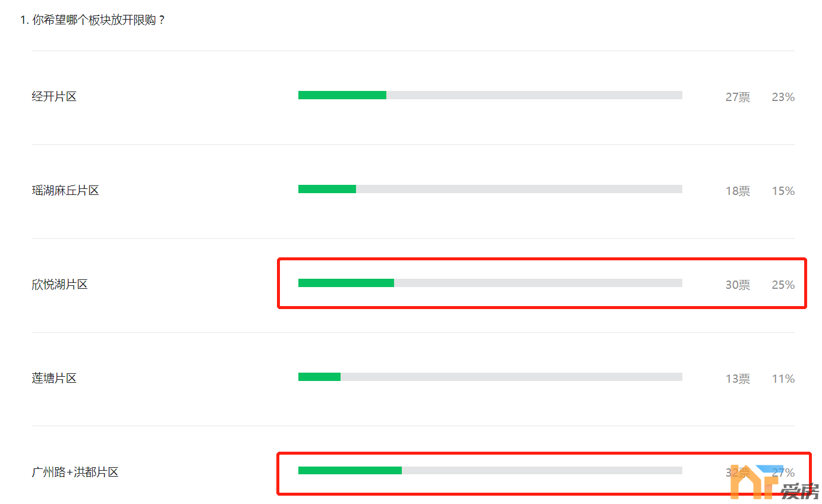The image size is (822, 504).
Task: Click the 18票 vote count
Action: click(x=738, y=191)
